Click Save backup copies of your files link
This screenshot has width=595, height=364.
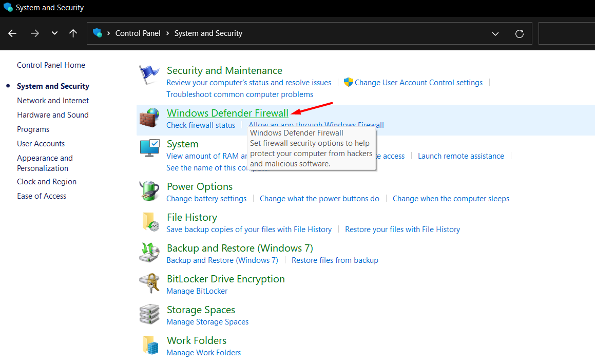(x=249, y=229)
